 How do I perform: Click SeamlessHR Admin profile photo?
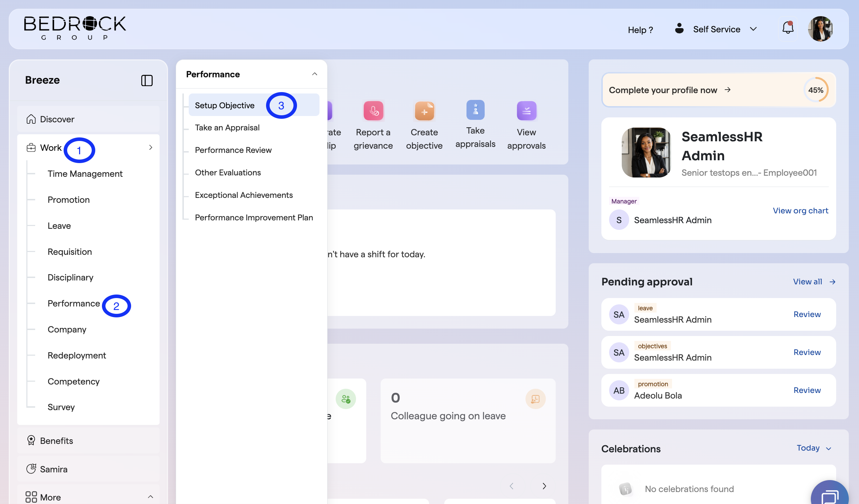coord(646,153)
